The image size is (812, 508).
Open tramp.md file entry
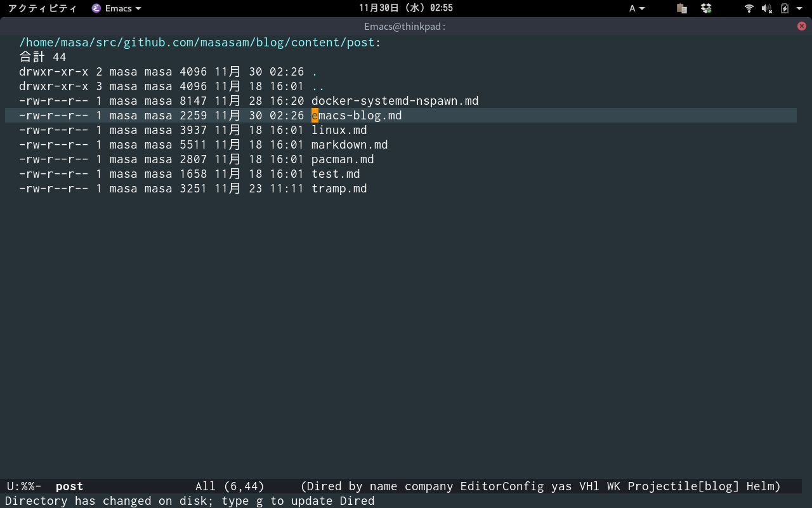(x=339, y=189)
